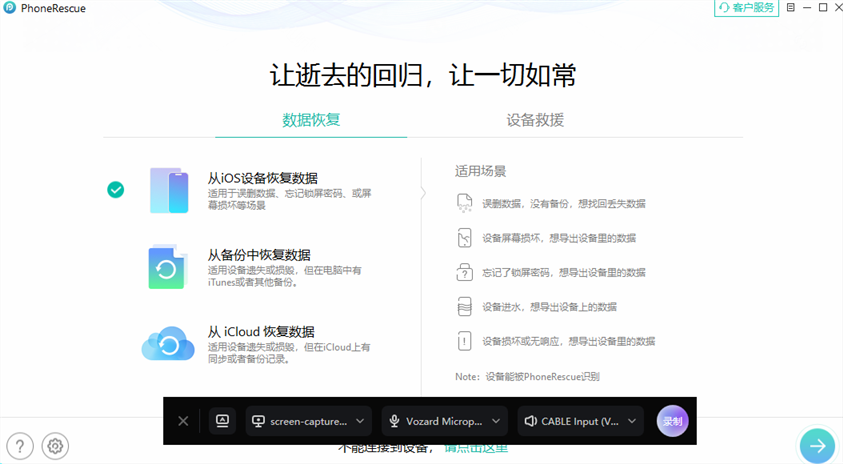Open the Vozard Microphone dropdown
The image size is (843, 464).
click(x=445, y=421)
